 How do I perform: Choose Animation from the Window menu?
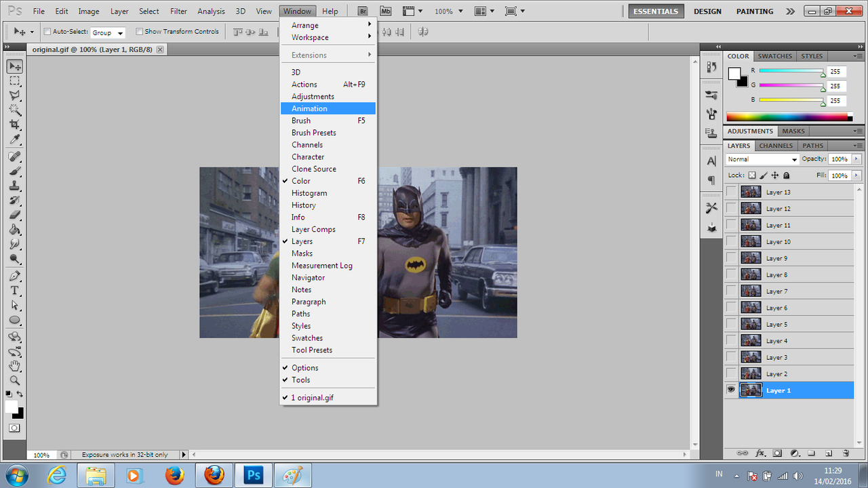click(x=328, y=108)
